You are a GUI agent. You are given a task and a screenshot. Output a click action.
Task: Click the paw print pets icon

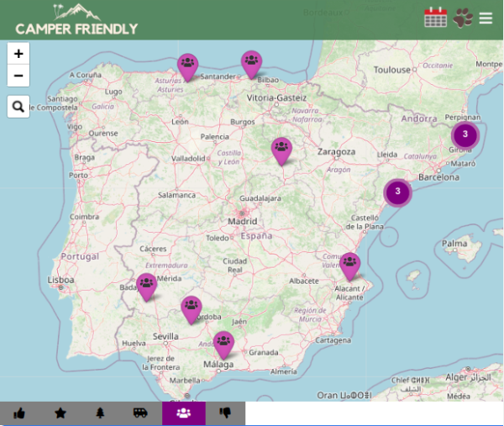pos(463,18)
